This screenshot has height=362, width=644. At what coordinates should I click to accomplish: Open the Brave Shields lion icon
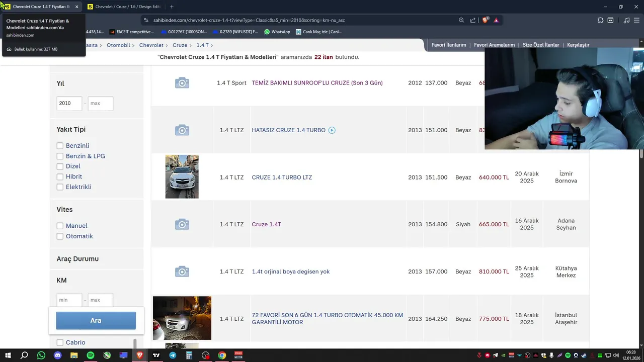click(x=485, y=20)
